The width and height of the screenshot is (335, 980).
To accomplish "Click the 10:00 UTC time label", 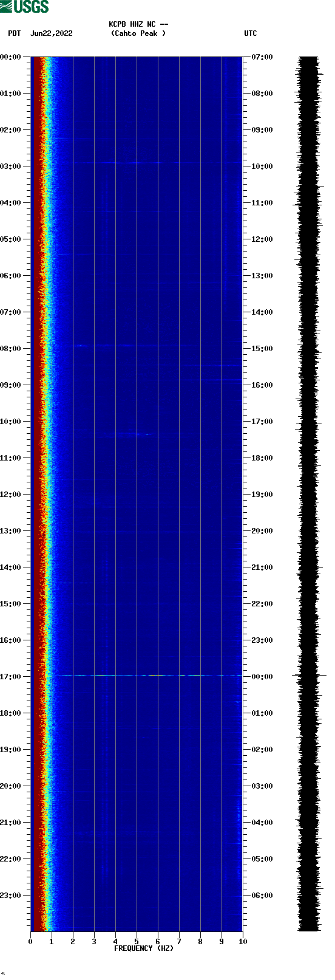I will pyautogui.click(x=262, y=166).
